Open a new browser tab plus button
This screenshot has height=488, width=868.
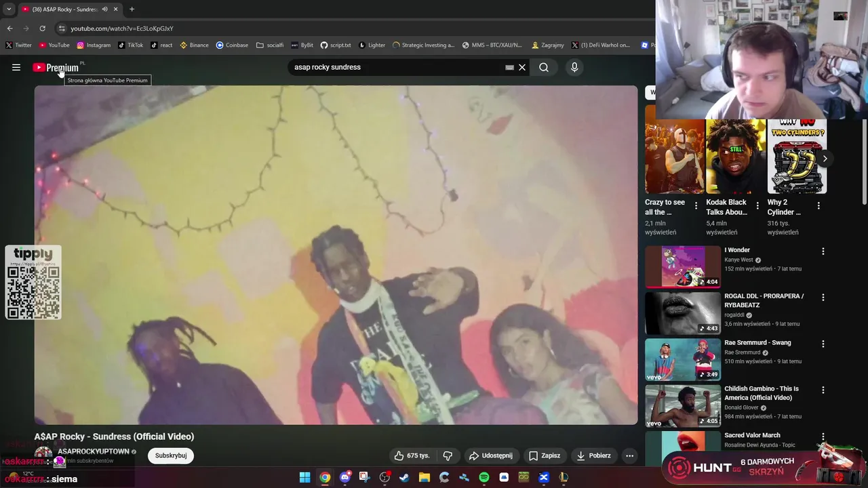coord(132,9)
